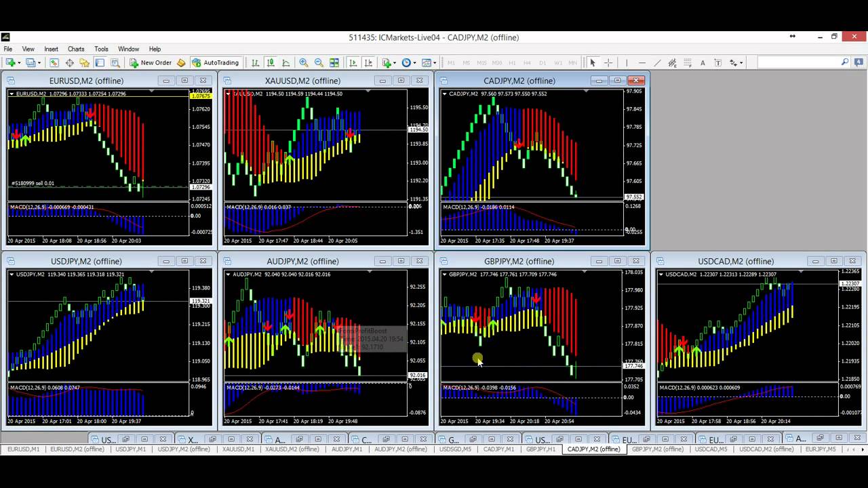The image size is (868, 488).
Task: Draw a vertical line tool
Action: 627,62
